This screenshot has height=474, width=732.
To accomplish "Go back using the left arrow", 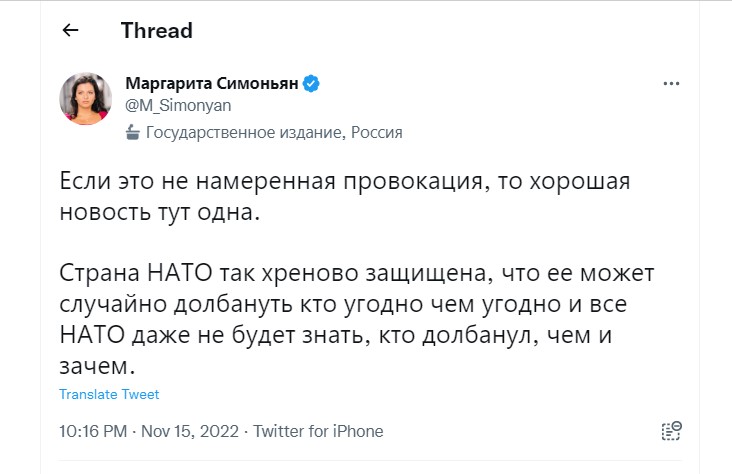I will pyautogui.click(x=70, y=30).
